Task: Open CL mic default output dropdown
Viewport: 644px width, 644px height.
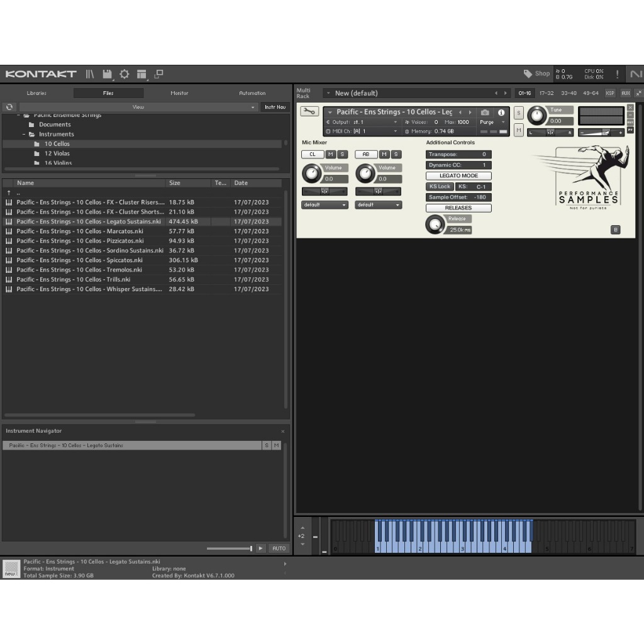Action: [325, 205]
